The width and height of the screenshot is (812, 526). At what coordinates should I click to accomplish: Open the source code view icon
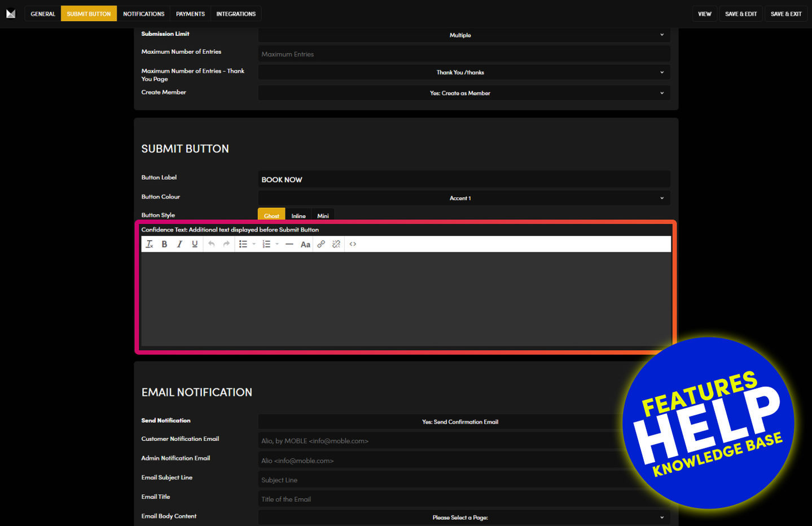point(353,244)
